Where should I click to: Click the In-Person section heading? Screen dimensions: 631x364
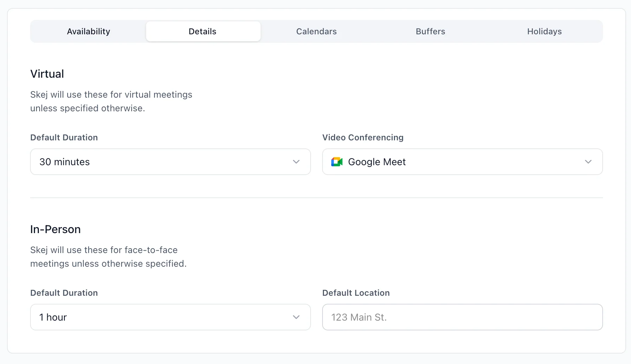(x=55, y=229)
